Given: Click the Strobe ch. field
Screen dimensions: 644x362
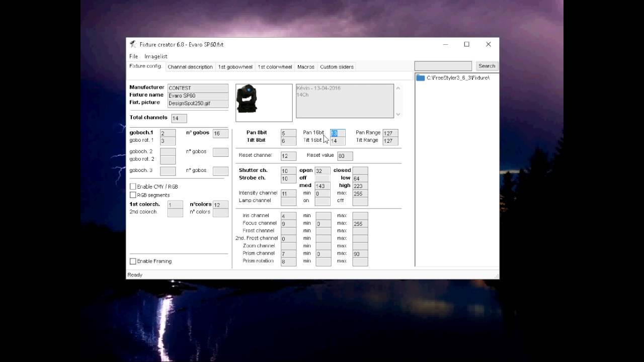Looking at the screenshot, I should [288, 179].
